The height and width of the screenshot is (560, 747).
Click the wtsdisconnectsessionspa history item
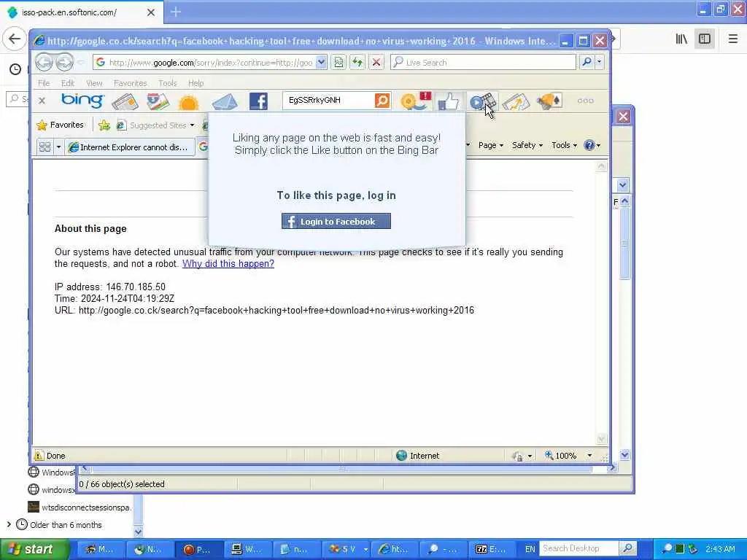click(x=80, y=507)
